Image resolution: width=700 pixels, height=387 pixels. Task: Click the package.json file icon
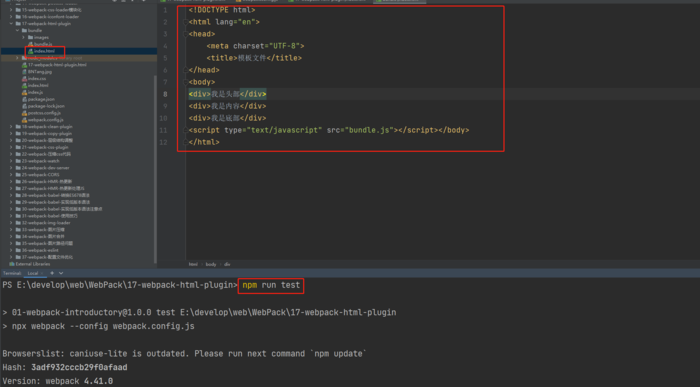click(24, 99)
